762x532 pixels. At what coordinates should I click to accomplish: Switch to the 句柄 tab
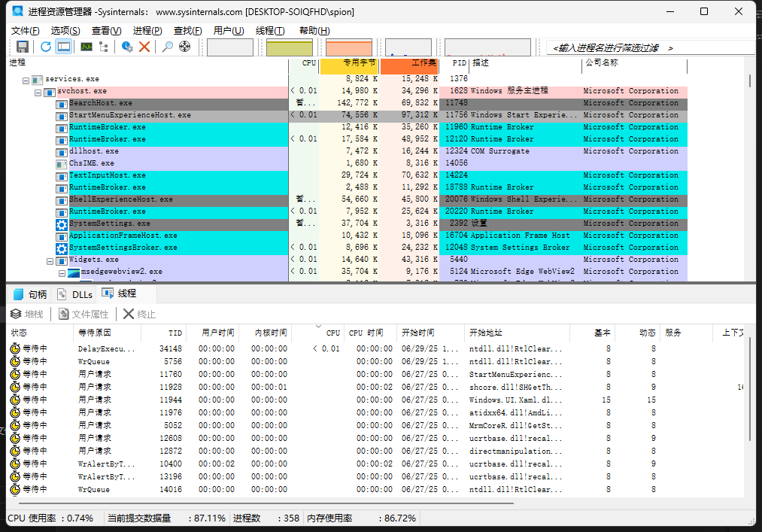point(35,294)
